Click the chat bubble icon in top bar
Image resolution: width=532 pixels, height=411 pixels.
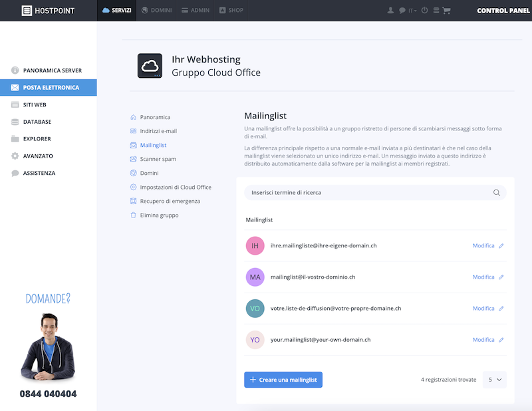point(402,11)
